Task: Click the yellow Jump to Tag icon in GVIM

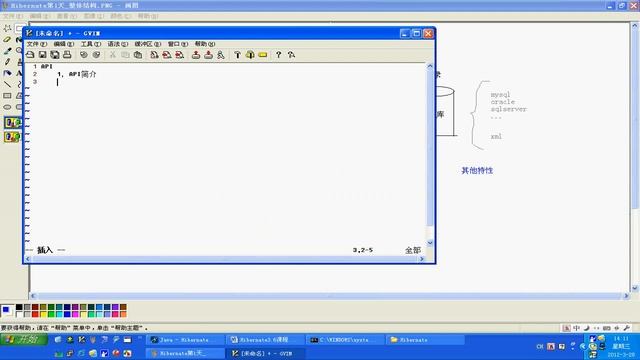Action: pyautogui.click(x=263, y=55)
